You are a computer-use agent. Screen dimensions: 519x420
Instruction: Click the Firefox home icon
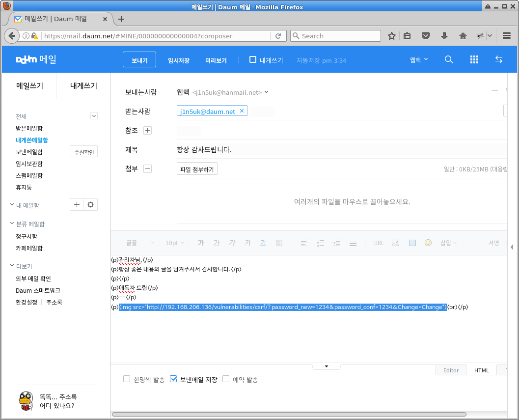click(463, 36)
